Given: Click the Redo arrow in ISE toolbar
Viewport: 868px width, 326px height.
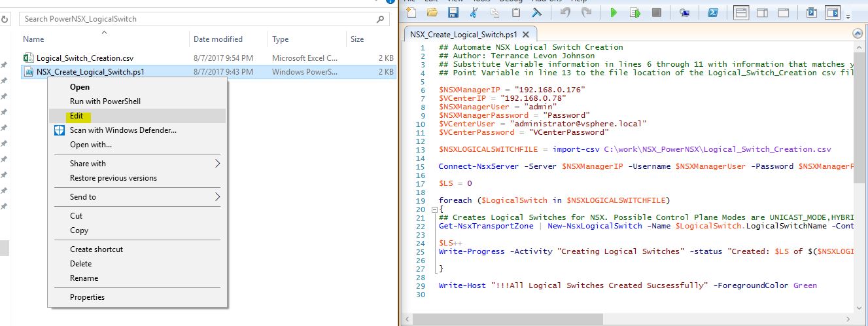Looking at the screenshot, I should pyautogui.click(x=586, y=12).
